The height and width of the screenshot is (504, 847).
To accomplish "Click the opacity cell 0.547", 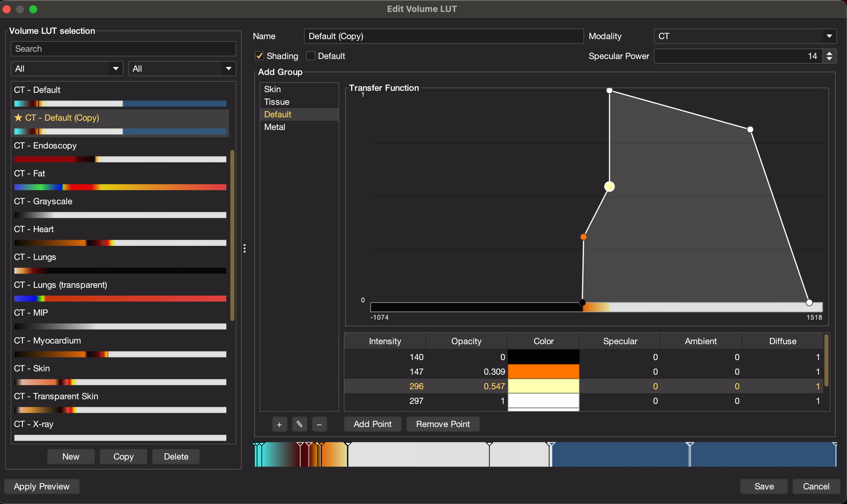I will point(466,386).
